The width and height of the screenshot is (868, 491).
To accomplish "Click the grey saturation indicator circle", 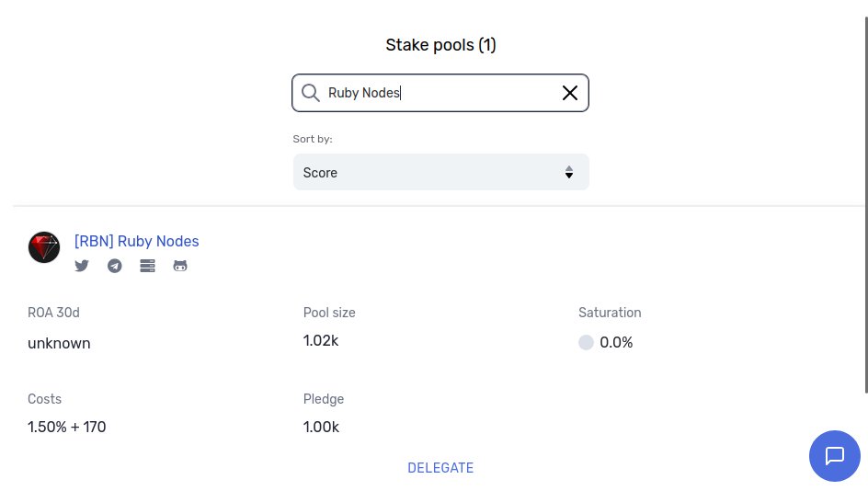I will (x=587, y=343).
